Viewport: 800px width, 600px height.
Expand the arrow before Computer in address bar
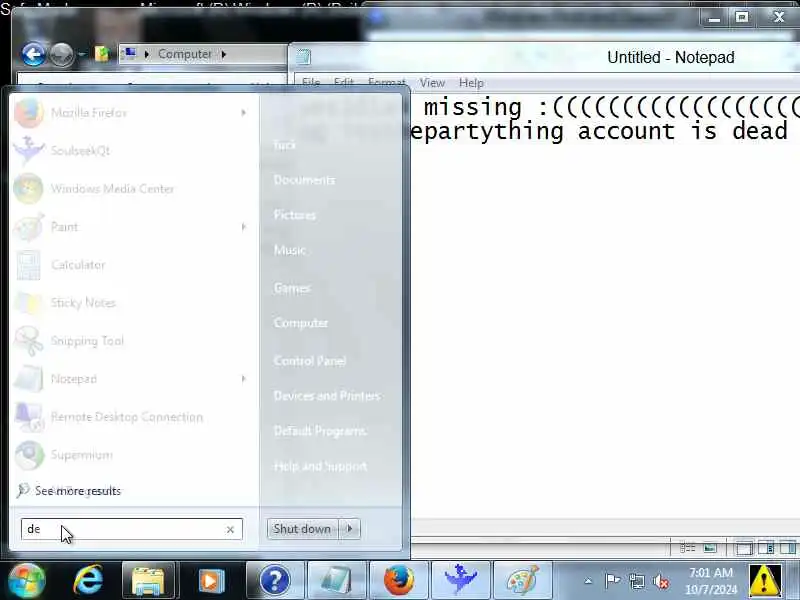coord(147,54)
